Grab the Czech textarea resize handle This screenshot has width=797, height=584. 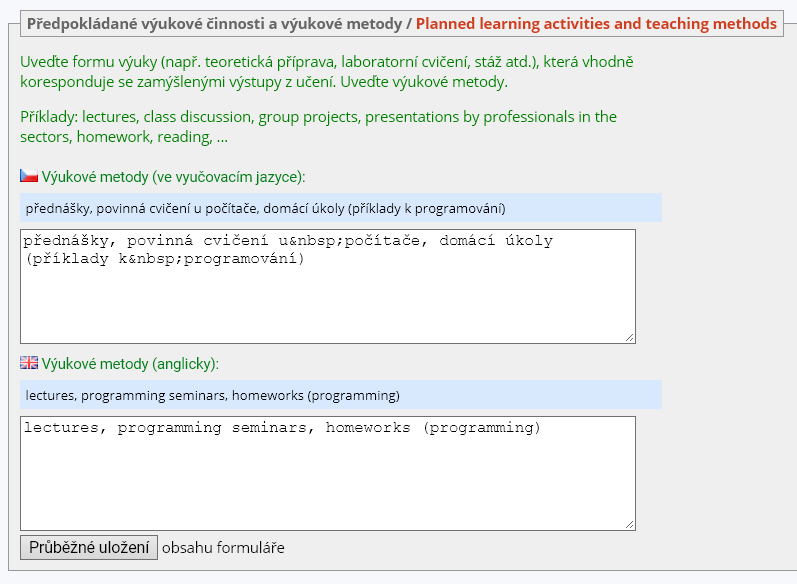coord(629,337)
